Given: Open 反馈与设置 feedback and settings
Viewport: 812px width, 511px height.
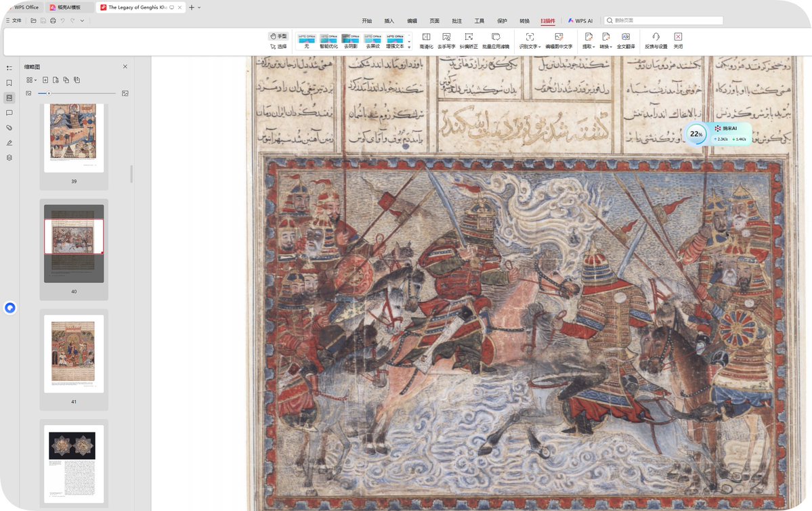Looking at the screenshot, I should (x=656, y=41).
